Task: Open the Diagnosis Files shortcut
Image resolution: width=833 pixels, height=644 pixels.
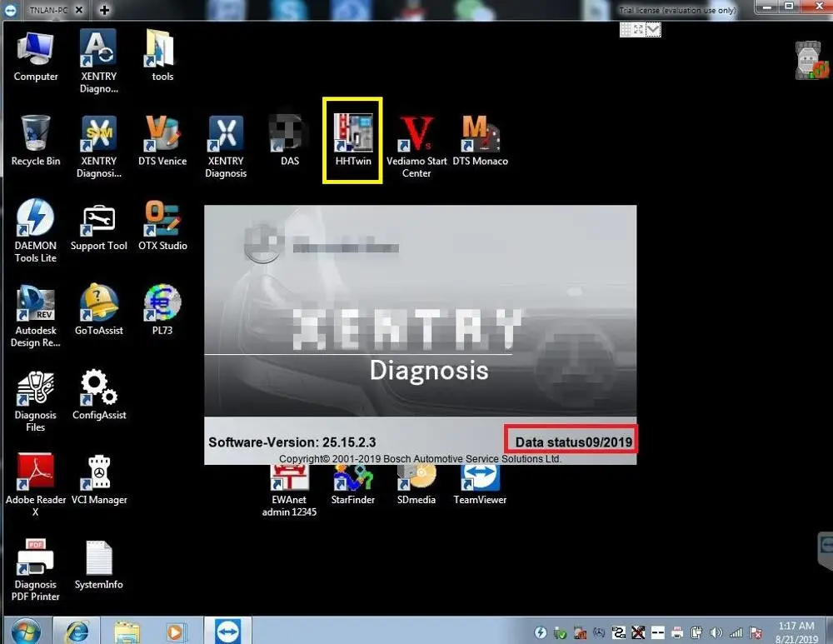Action: tap(36, 401)
